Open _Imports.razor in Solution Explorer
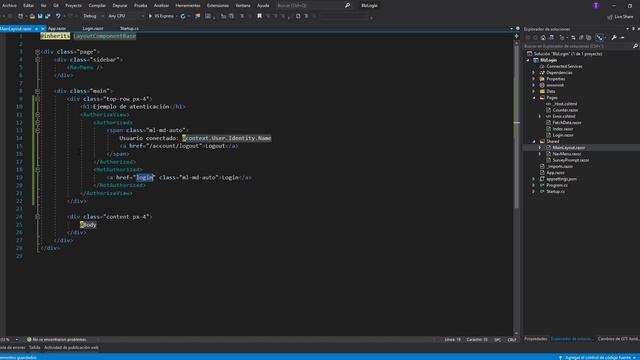Viewport: 640px width, 360px height. [559, 167]
